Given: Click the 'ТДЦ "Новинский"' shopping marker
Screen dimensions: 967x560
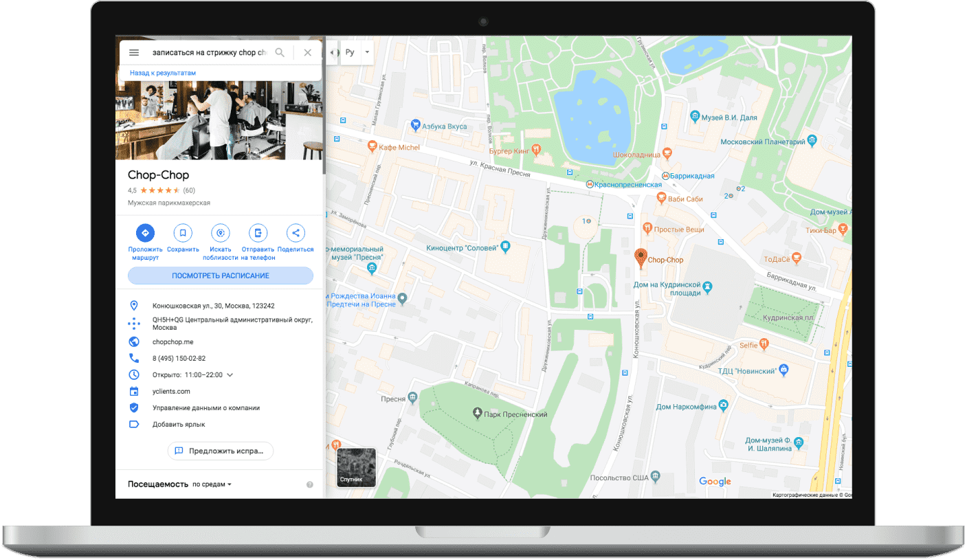Looking at the screenshot, I should tap(782, 370).
